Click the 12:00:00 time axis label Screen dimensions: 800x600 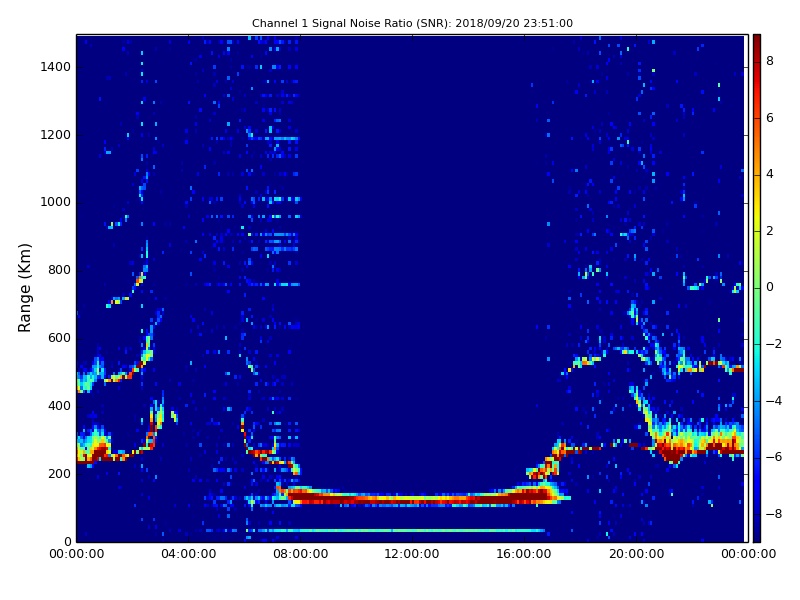[x=412, y=554]
